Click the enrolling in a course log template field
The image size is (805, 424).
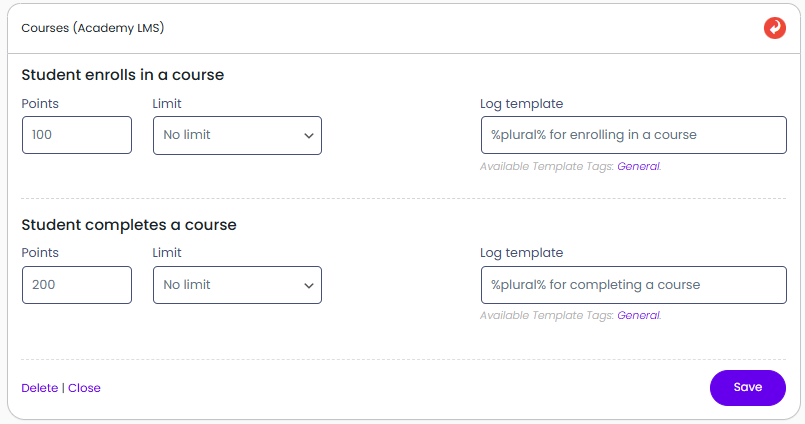[x=633, y=135]
